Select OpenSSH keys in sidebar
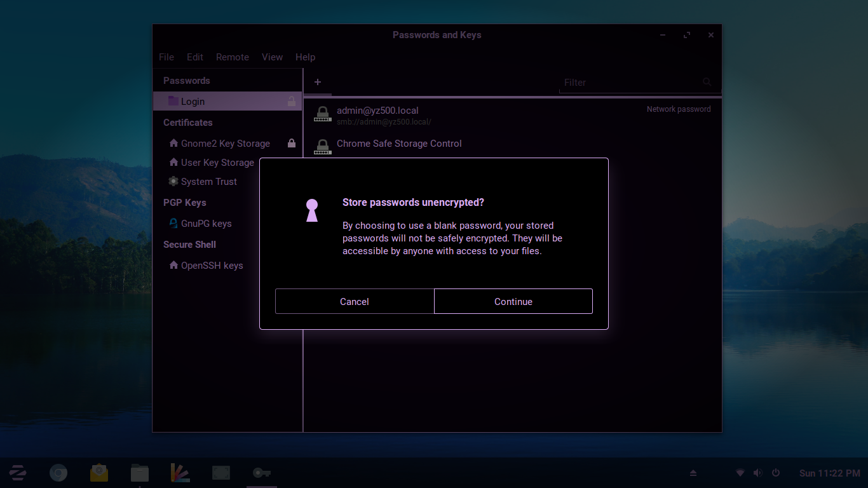This screenshot has width=868, height=488. 212,266
